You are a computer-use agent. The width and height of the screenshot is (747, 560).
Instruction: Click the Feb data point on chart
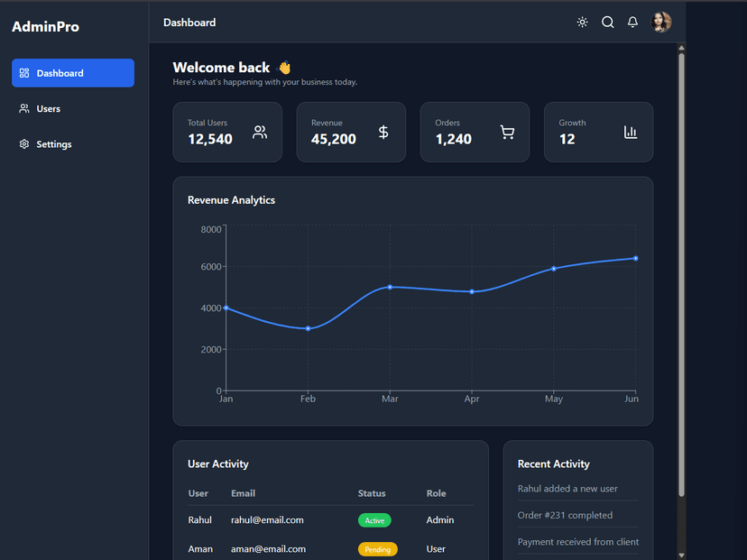[x=309, y=328]
